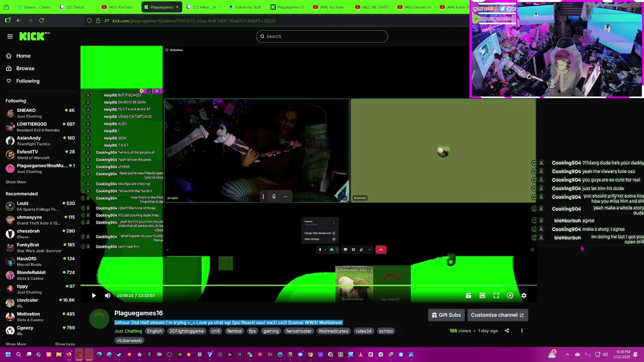644x362 pixels.
Task: Open FunkyBrat recommended channel
Action: tap(40, 247)
